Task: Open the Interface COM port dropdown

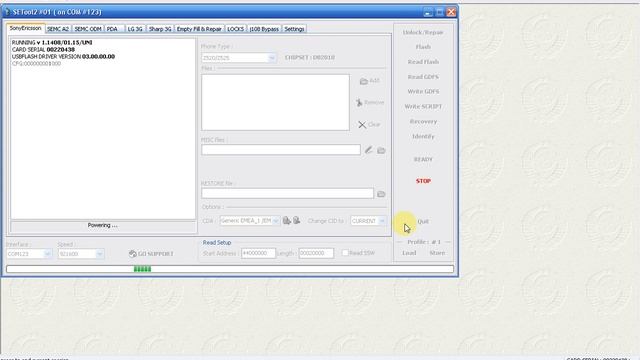Action: pos(48,254)
